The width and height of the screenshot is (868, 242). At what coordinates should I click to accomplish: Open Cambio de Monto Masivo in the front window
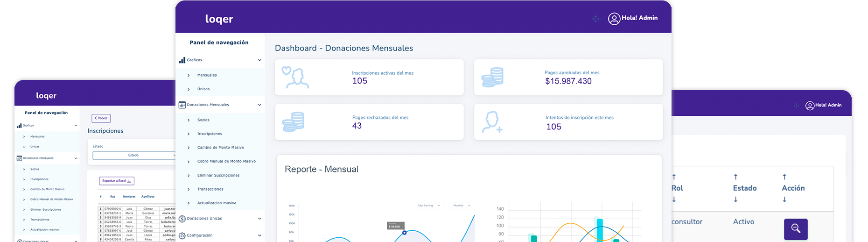point(221,148)
